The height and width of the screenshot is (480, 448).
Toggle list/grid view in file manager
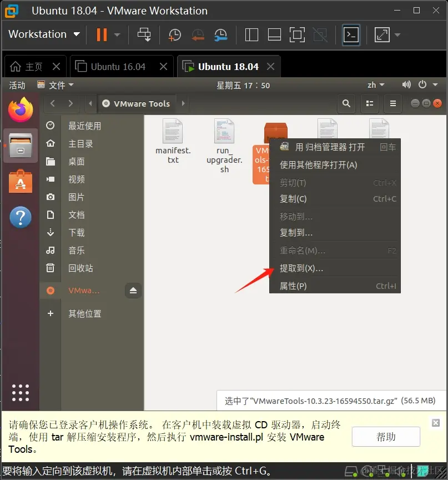[x=370, y=103]
